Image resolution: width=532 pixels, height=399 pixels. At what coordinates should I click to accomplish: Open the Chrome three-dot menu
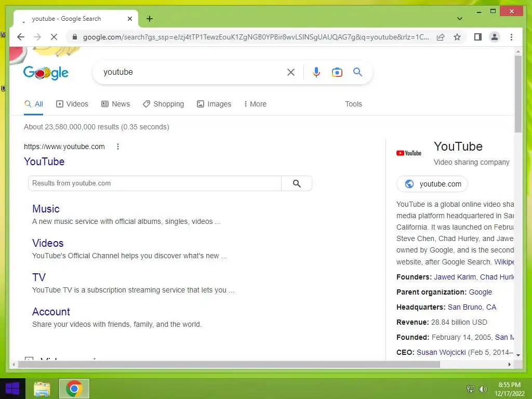pyautogui.click(x=511, y=37)
